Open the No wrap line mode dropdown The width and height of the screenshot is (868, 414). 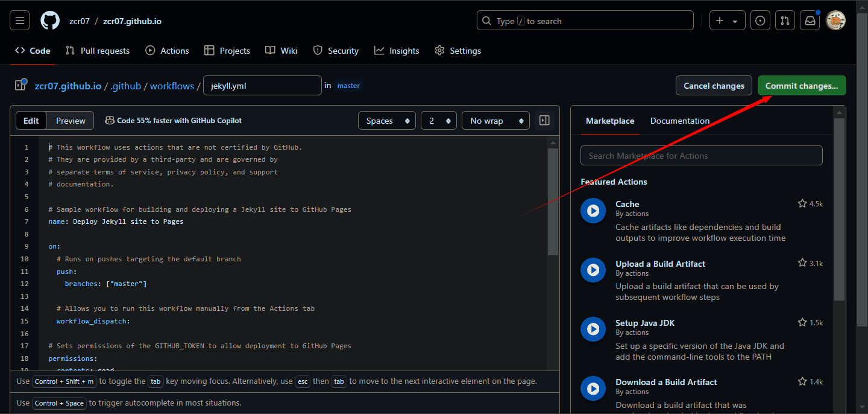coord(495,121)
